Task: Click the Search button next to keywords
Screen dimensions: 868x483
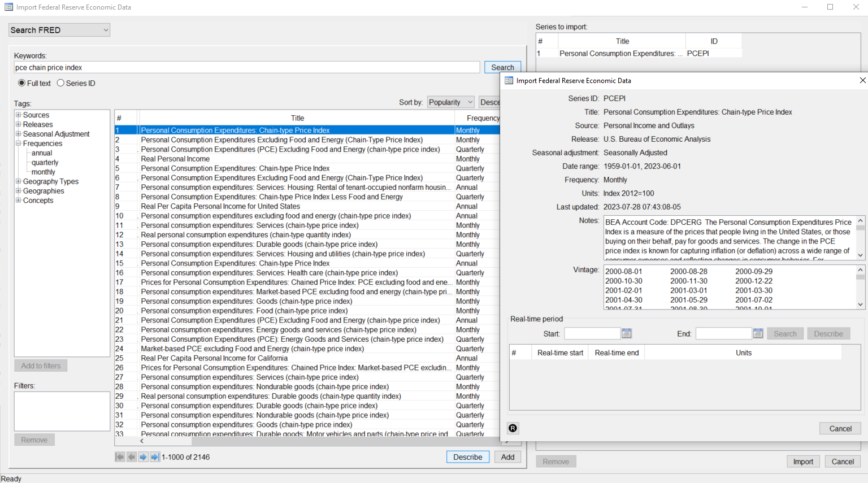Action: 502,67
